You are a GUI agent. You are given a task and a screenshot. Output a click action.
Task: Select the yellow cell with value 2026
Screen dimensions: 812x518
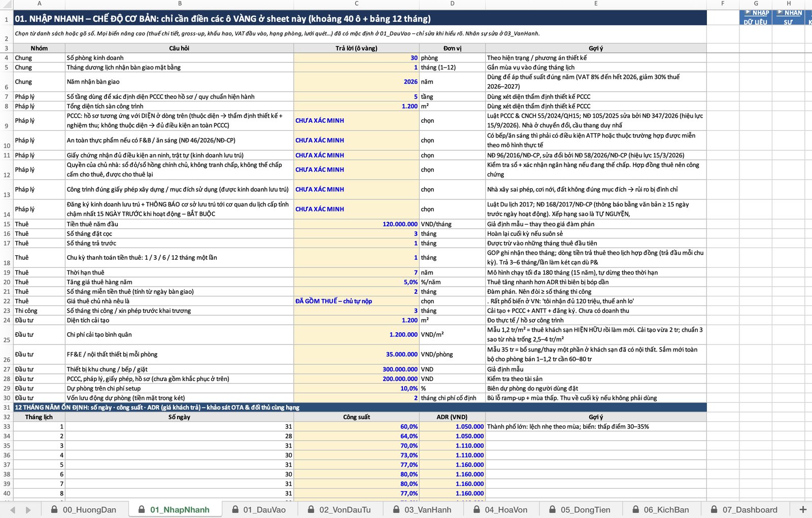point(356,82)
